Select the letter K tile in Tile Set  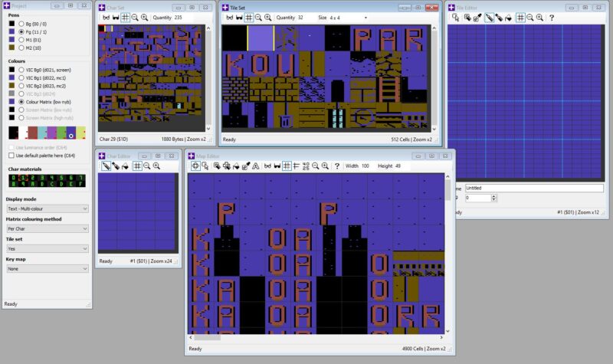[234, 64]
